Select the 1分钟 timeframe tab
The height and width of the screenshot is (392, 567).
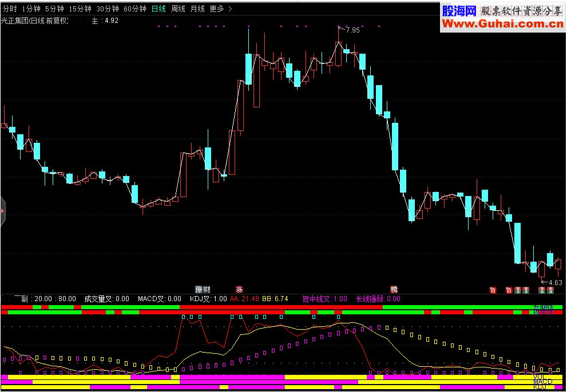click(x=31, y=9)
